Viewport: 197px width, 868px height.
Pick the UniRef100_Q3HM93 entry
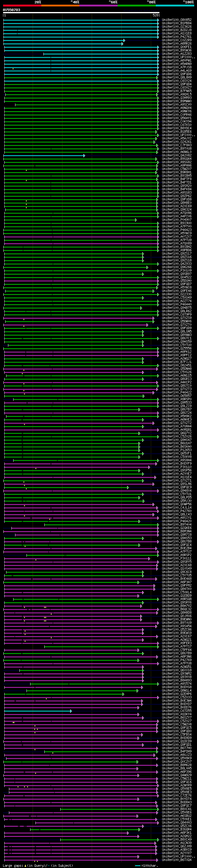pos(177,98)
